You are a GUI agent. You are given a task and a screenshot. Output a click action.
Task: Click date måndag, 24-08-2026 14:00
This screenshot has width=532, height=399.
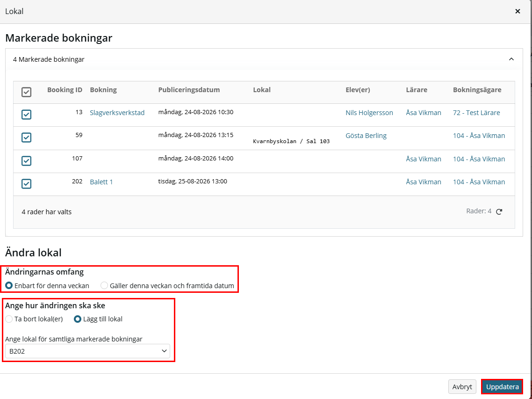[x=196, y=158]
